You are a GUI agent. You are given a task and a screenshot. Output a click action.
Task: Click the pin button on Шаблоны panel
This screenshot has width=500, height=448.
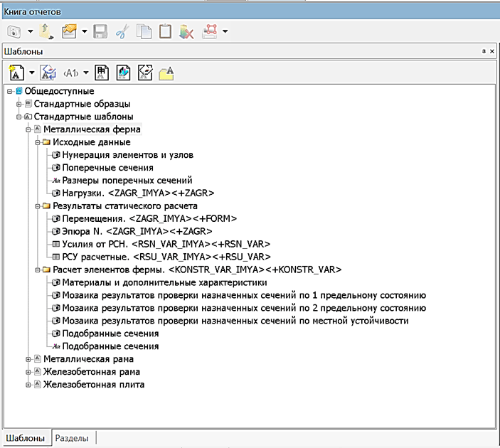pos(483,51)
